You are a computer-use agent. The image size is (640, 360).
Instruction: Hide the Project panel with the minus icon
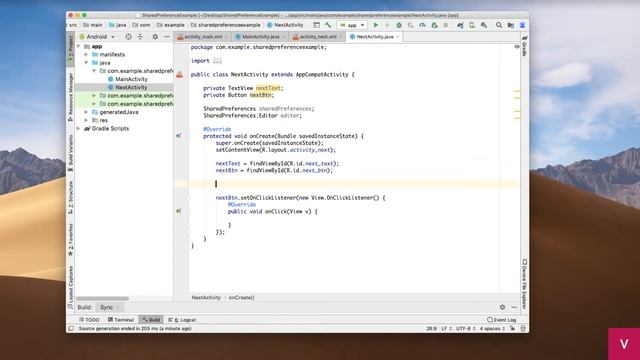pyautogui.click(x=167, y=37)
